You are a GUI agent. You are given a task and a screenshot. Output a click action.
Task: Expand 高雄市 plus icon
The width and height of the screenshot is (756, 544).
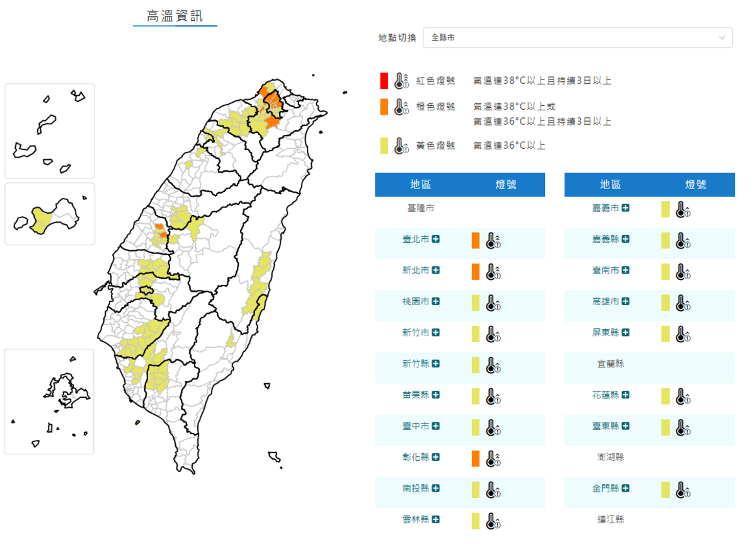click(626, 301)
